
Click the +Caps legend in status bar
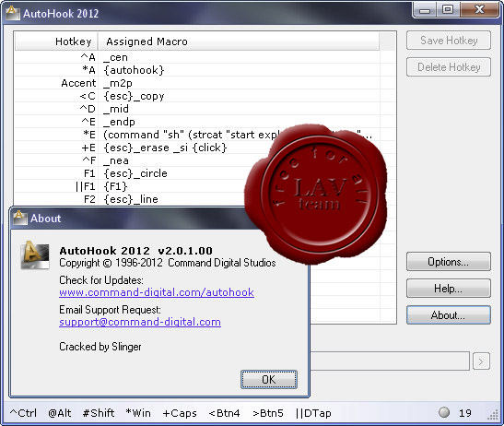[x=180, y=413]
